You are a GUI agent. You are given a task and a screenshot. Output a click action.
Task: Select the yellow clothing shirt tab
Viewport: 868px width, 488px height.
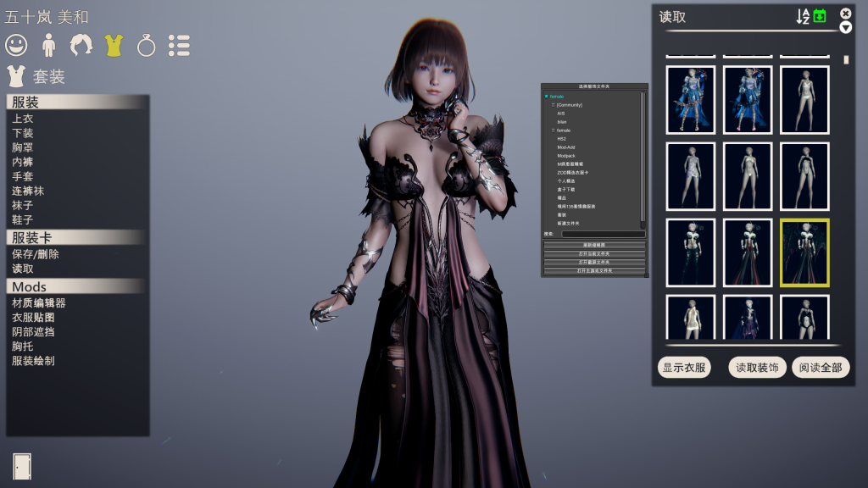(114, 46)
